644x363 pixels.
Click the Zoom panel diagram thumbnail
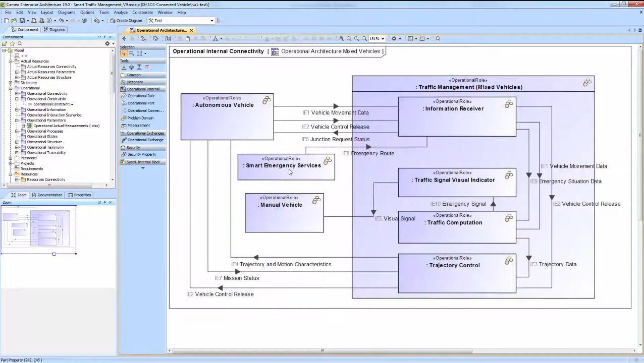[39, 229]
